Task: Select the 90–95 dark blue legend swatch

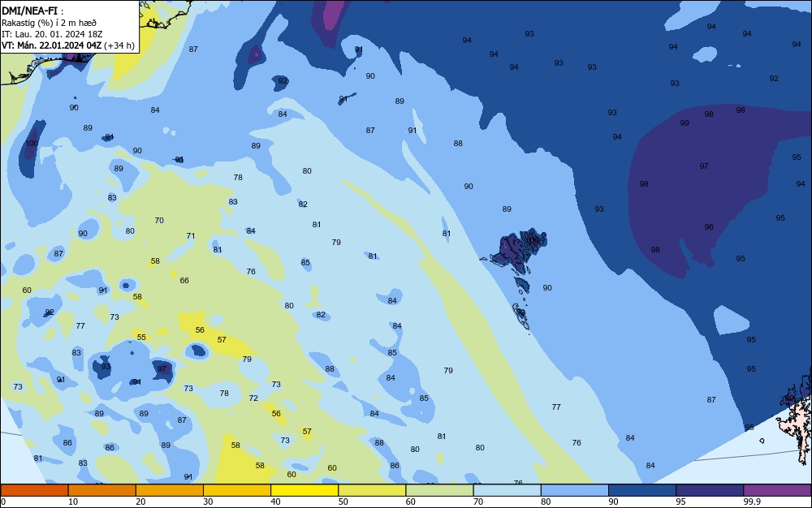Action: click(642, 490)
